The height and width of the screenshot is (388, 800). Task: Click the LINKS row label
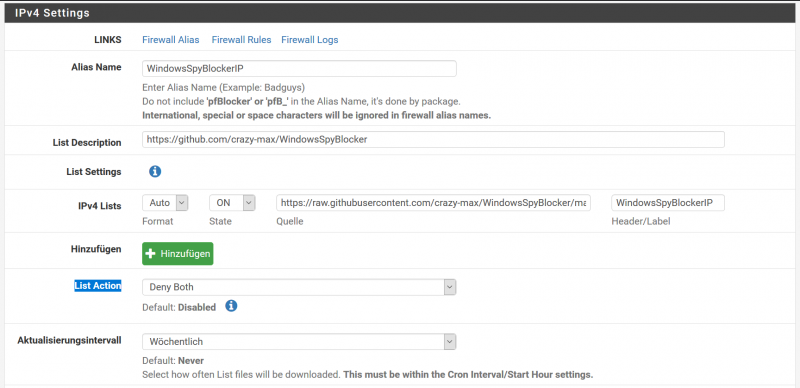click(x=108, y=40)
